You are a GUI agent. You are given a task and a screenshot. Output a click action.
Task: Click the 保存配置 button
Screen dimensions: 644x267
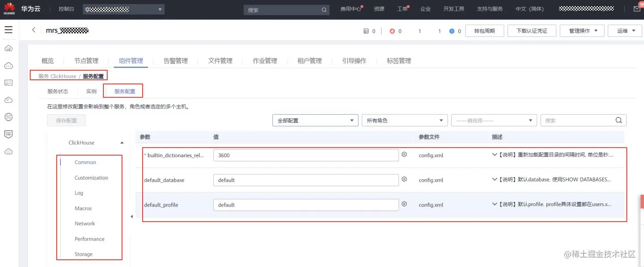click(x=66, y=120)
